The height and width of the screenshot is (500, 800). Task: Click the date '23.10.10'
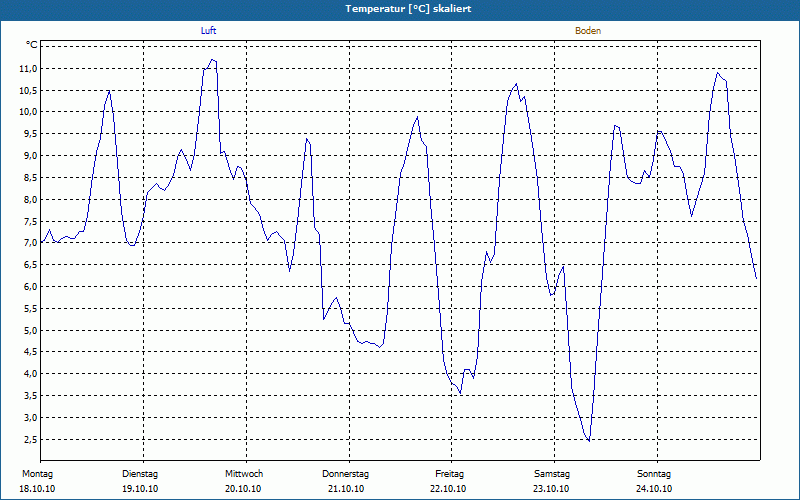[x=551, y=489]
